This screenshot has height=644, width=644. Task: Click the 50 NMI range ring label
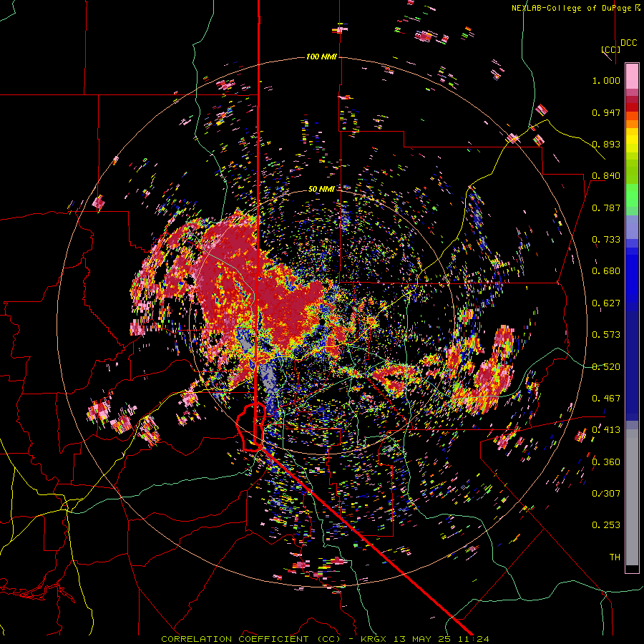(x=321, y=189)
